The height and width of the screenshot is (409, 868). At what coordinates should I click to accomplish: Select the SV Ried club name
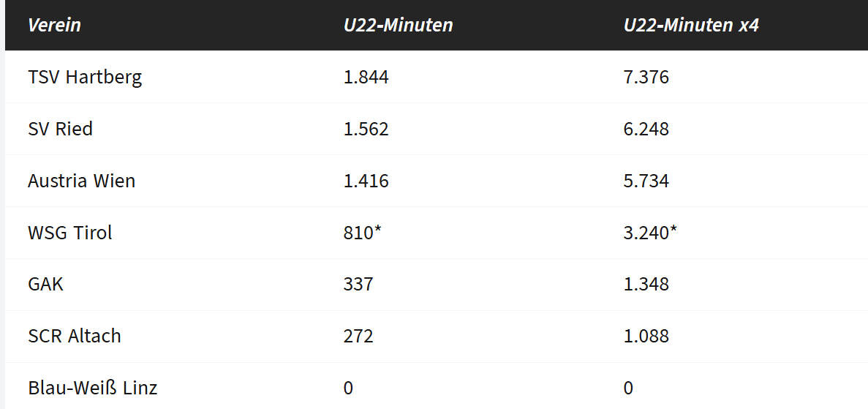click(x=60, y=129)
